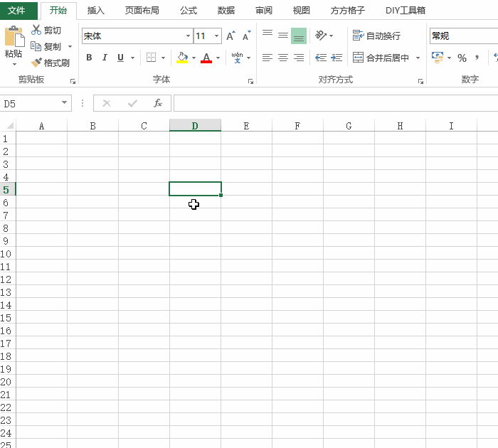Increase font size with the large A icon
Screen dimensions: 498x448
[x=231, y=36]
